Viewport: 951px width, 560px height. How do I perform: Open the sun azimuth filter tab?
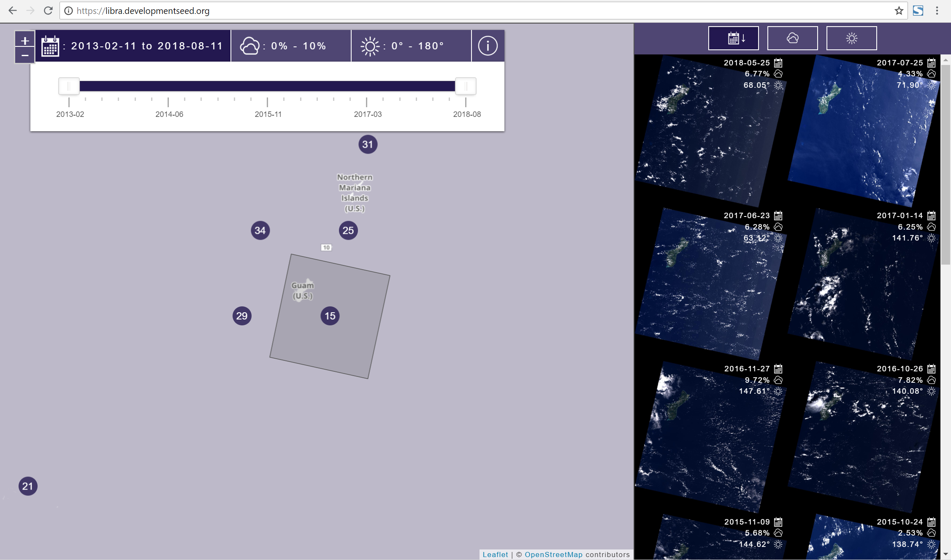tap(411, 46)
